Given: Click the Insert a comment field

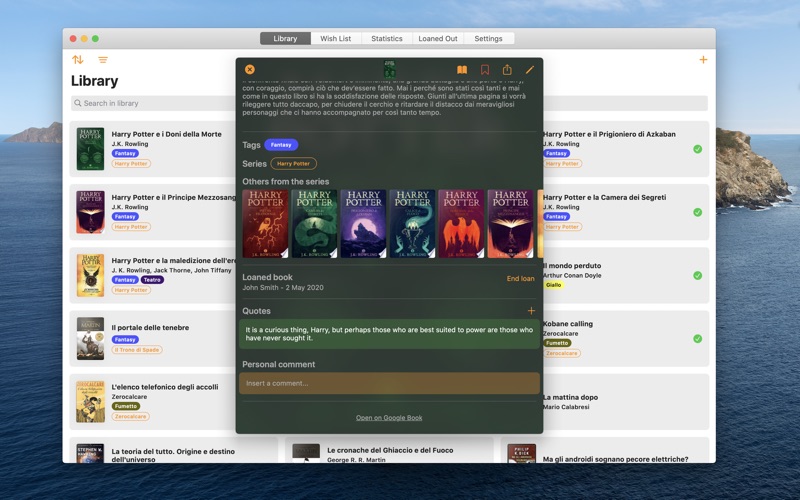Looking at the screenshot, I should point(389,383).
